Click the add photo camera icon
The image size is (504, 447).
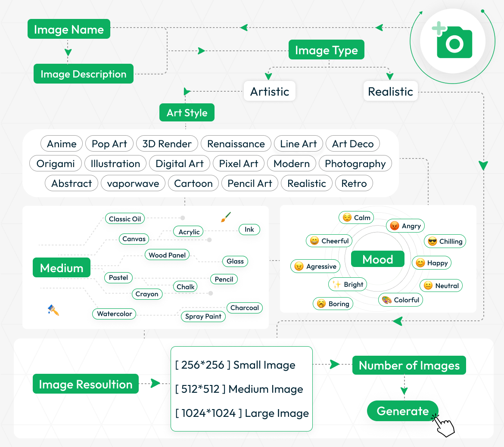tap(453, 41)
